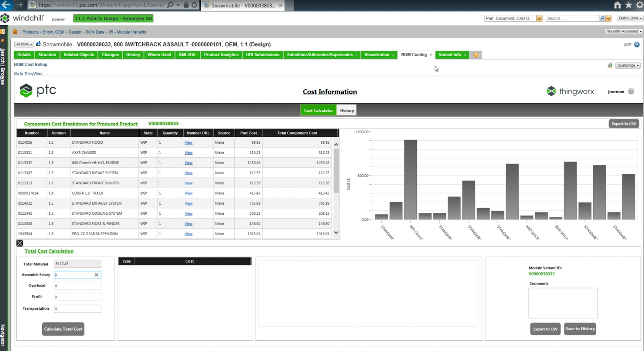Open the Navigator sidebar panel
The width and height of the screenshot is (644, 351).
(x=3, y=335)
